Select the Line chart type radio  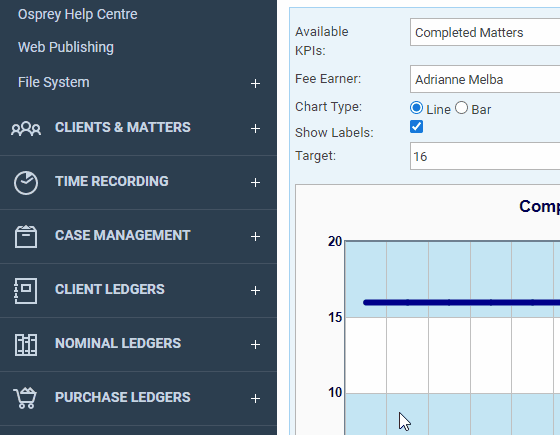416,108
